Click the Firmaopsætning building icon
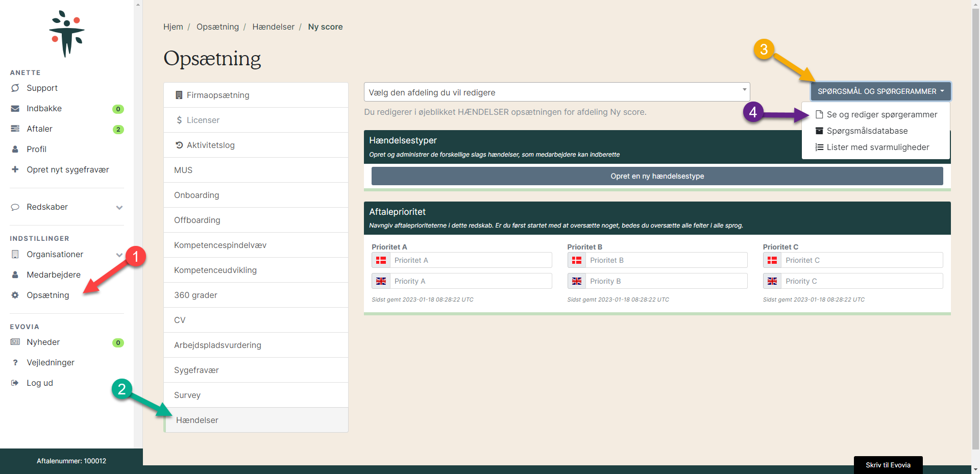This screenshot has height=474, width=980. pos(179,95)
